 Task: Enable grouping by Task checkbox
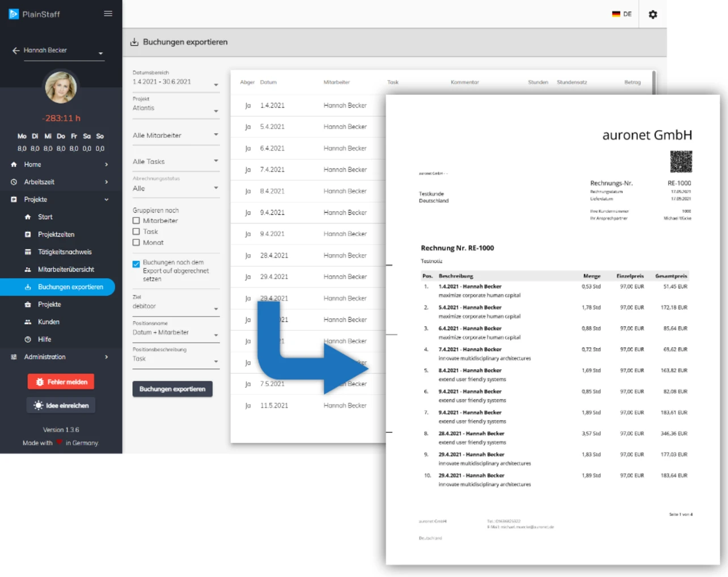coord(136,231)
